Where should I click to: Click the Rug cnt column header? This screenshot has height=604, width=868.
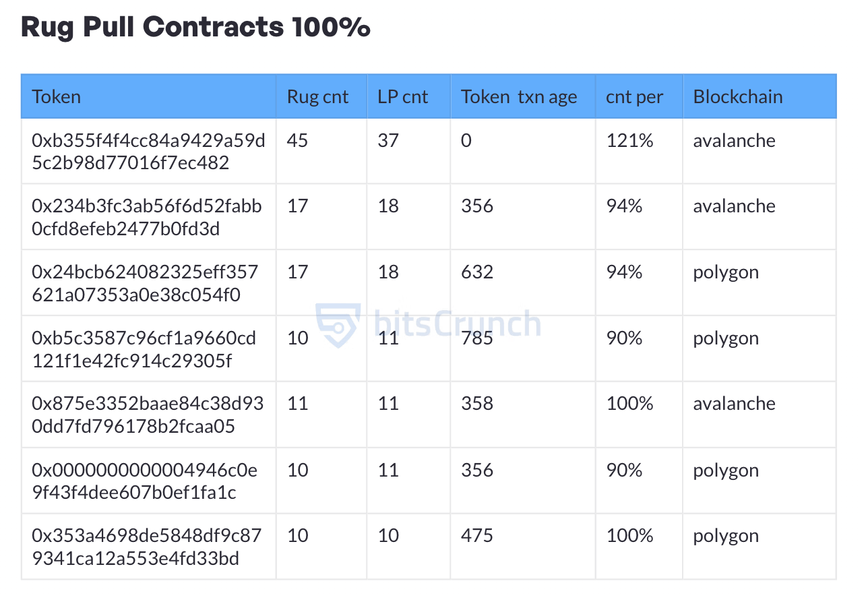317,97
